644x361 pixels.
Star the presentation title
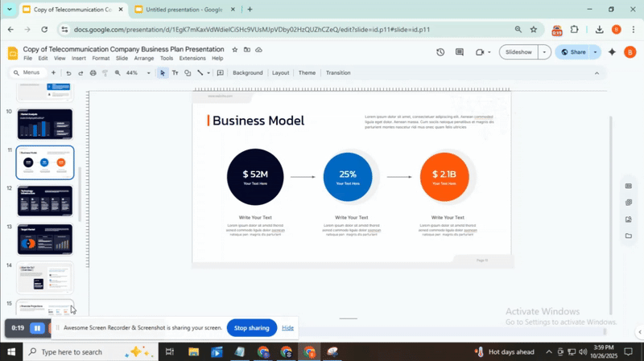click(235, 49)
